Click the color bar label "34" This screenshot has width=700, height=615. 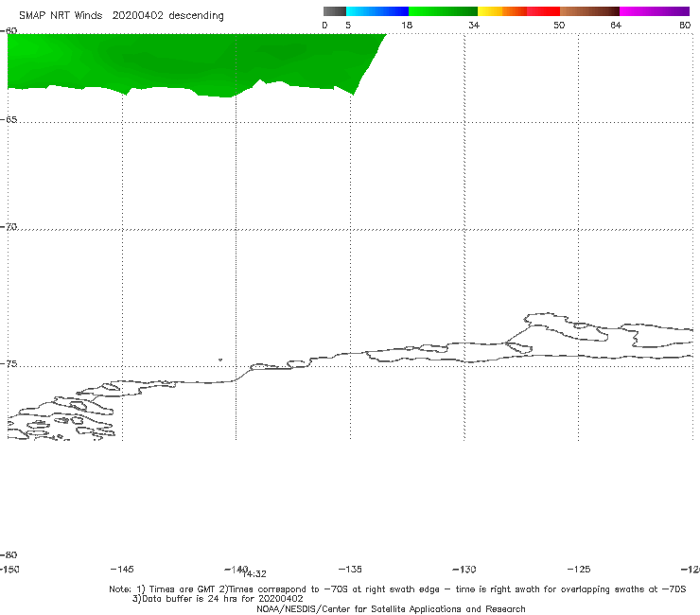(474, 25)
